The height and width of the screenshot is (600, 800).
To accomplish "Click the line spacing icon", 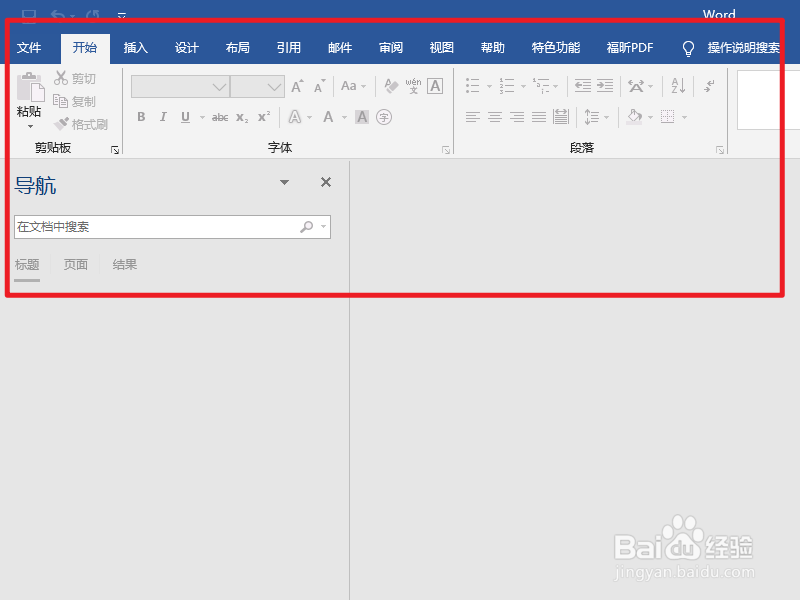I will 592,117.
